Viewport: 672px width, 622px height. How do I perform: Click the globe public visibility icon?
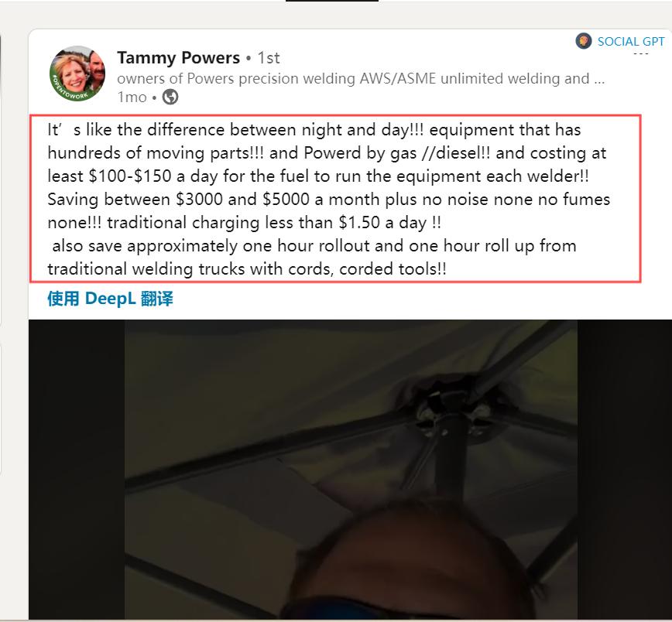[170, 97]
